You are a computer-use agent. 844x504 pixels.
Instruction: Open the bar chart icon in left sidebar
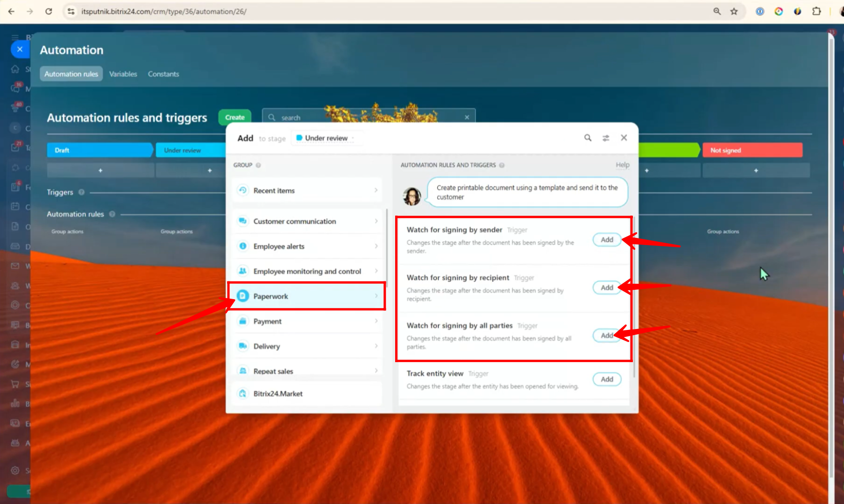coord(15,404)
